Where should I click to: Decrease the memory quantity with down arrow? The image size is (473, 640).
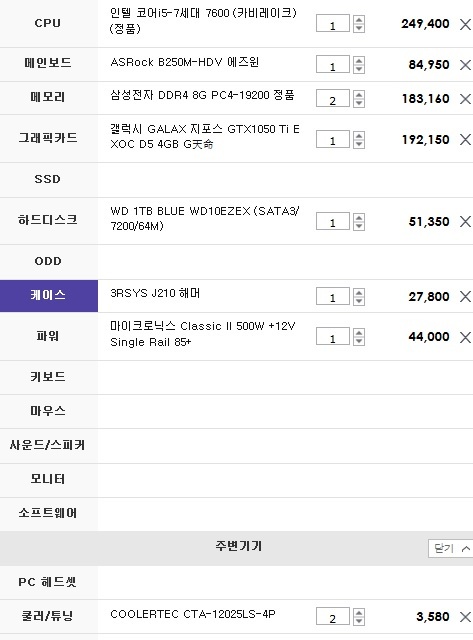[x=359, y=103]
